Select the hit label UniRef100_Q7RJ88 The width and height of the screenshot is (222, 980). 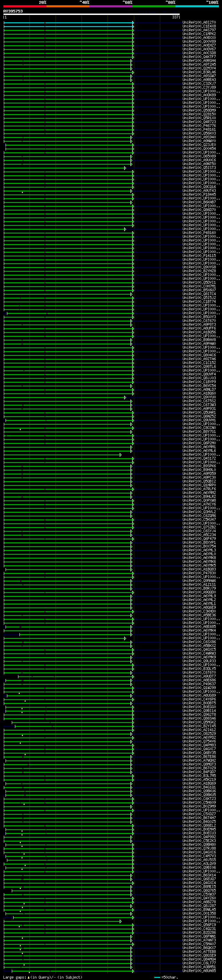click(199, 848)
